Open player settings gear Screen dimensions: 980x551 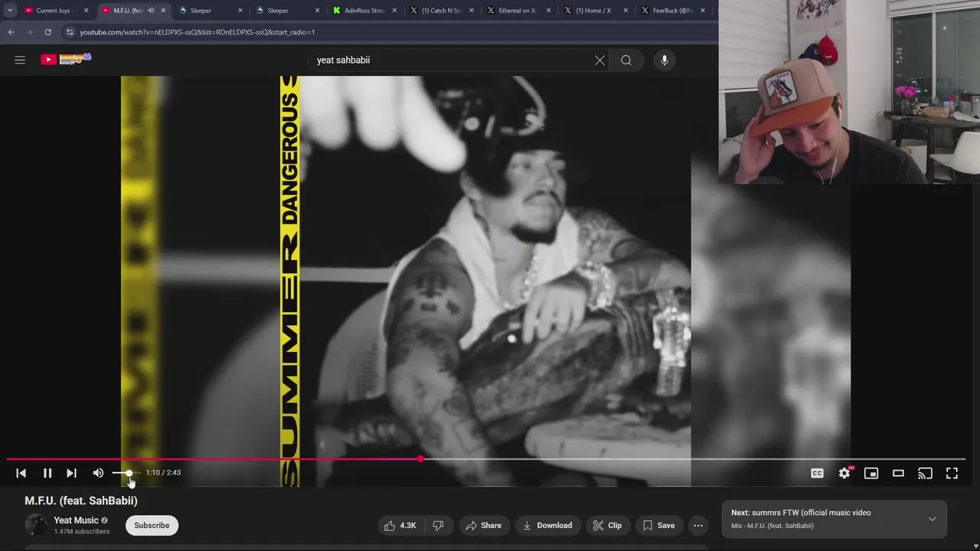[844, 473]
